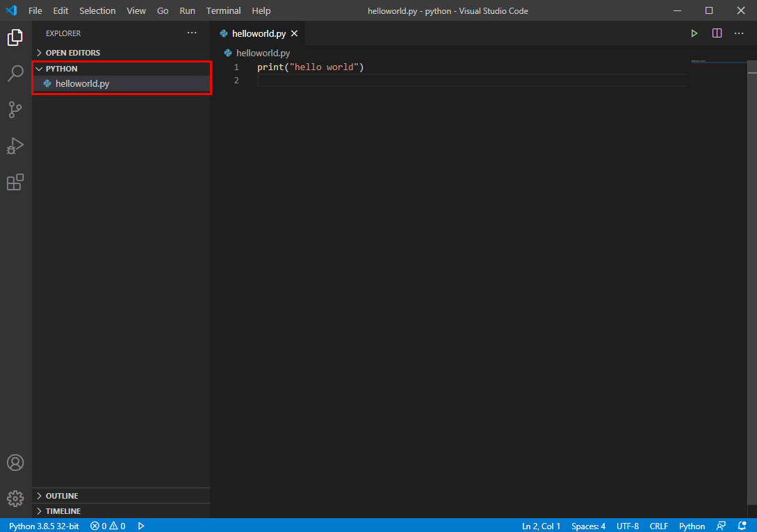Open the Edit menu
Image resolution: width=757 pixels, height=532 pixels.
pyautogui.click(x=60, y=10)
